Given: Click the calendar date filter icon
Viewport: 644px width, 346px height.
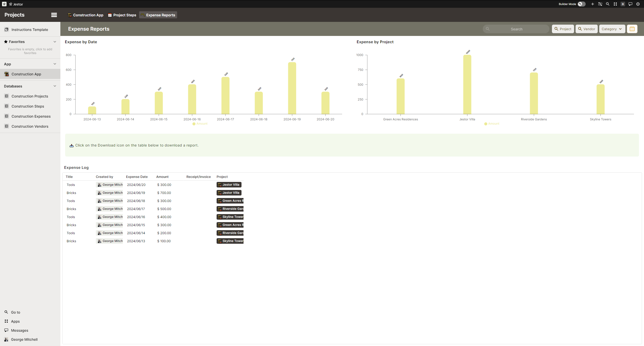Looking at the screenshot, I should (x=632, y=29).
